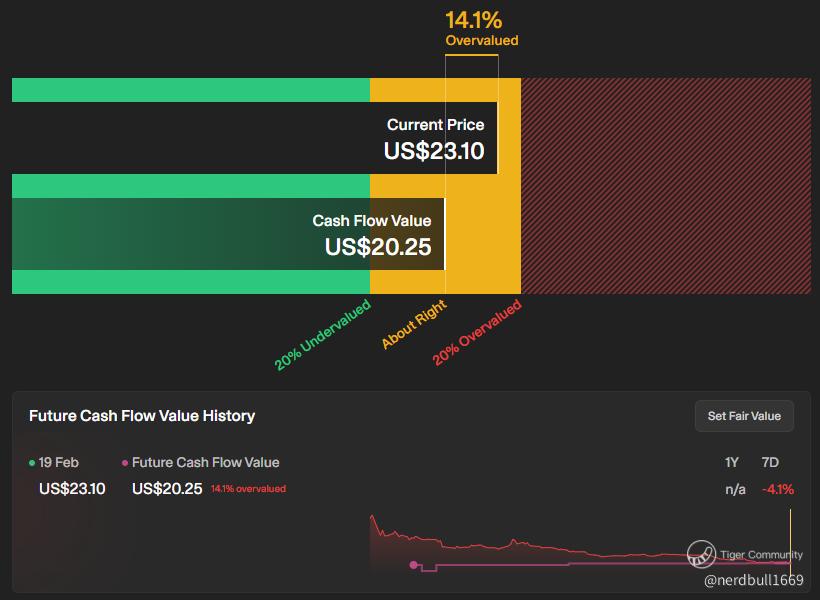Click the pink marker dot on chart line
Screen dimensions: 820x600
[x=414, y=565]
